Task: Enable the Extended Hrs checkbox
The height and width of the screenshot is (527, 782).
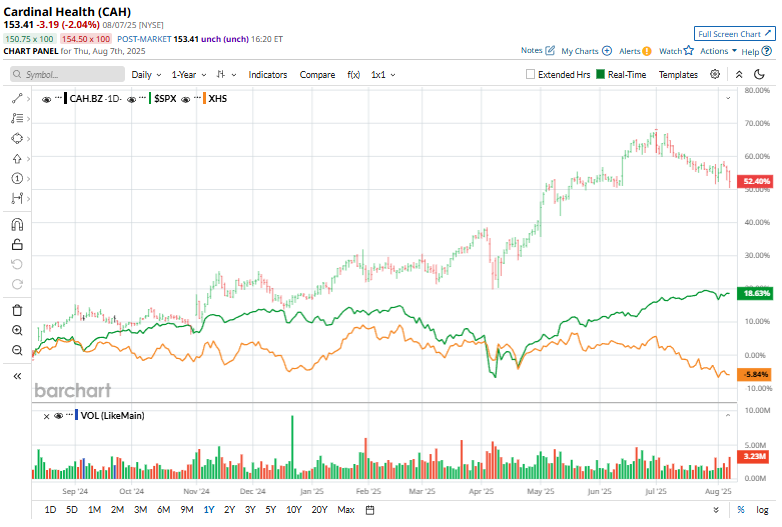Action: point(531,74)
